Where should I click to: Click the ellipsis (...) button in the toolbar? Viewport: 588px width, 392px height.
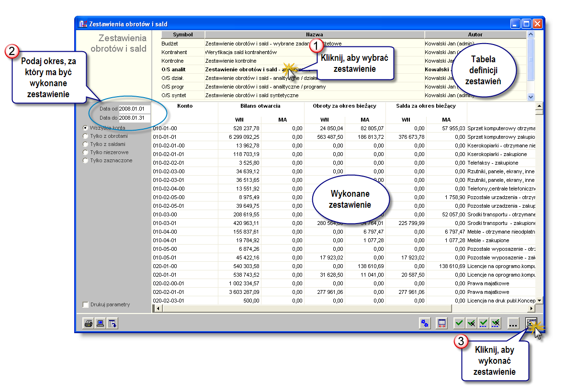513,324
